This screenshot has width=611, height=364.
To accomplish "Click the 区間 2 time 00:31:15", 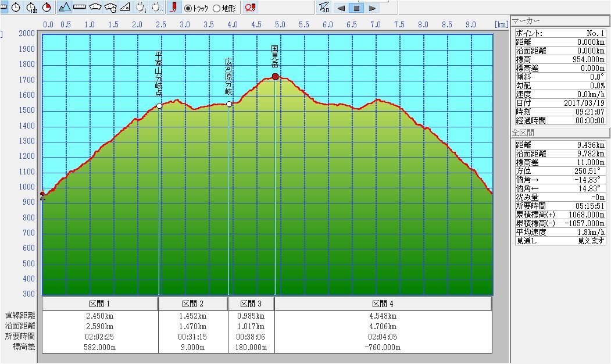I will click(193, 337).
